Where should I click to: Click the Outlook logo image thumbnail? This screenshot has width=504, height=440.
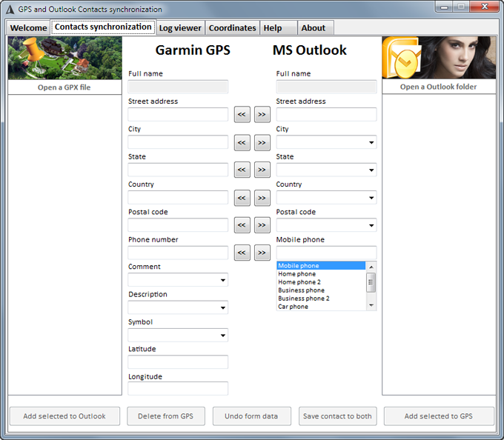[x=439, y=58]
